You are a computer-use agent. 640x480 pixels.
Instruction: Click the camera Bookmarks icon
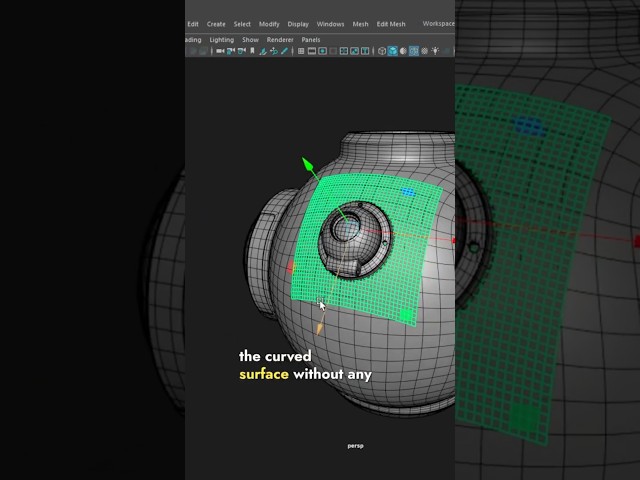[252, 51]
